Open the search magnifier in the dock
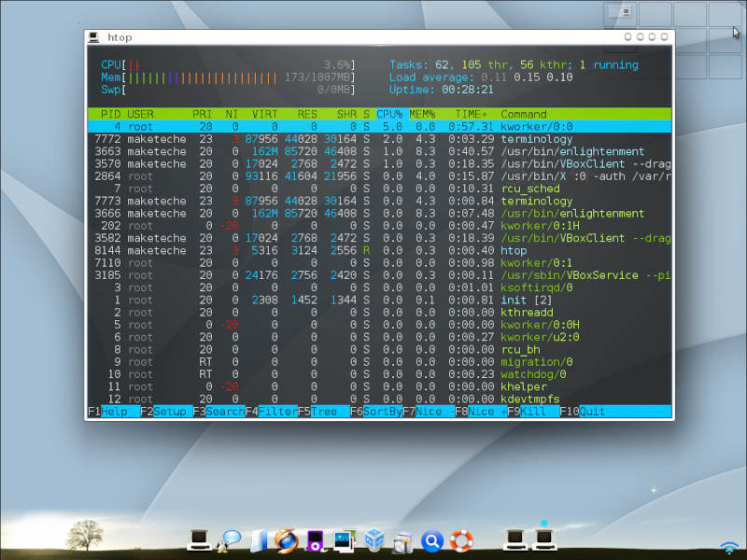 [431, 541]
